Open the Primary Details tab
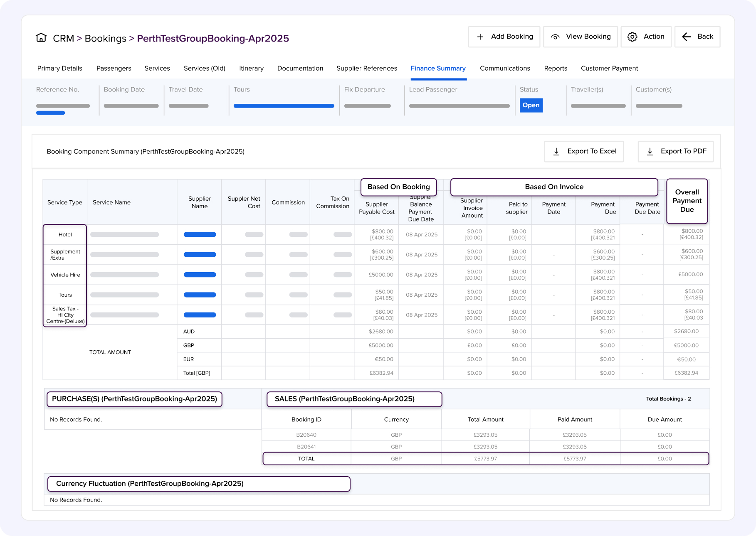756x536 pixels. coord(60,68)
